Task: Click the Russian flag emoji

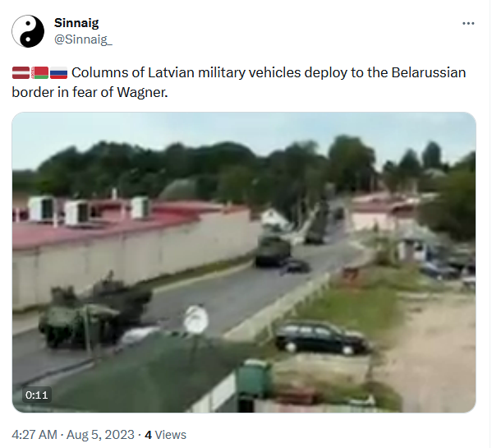Action: pos(58,73)
